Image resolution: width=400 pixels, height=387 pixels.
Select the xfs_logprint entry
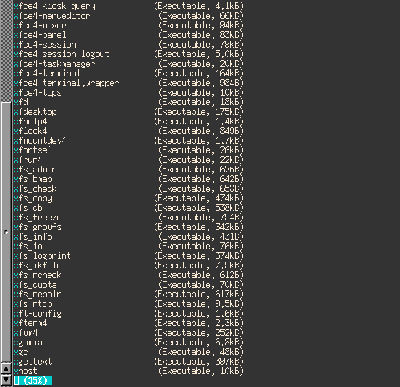tap(129, 256)
